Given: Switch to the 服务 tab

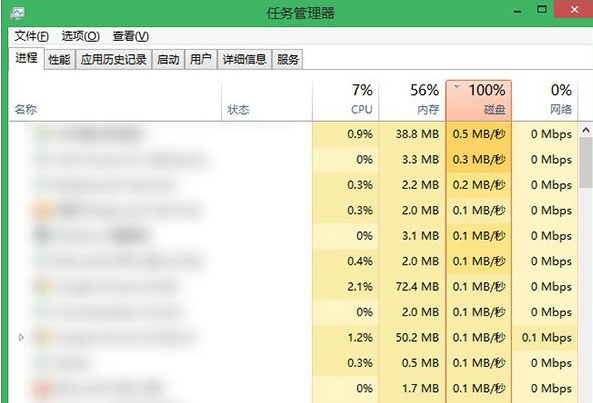Looking at the screenshot, I should coord(287,59).
